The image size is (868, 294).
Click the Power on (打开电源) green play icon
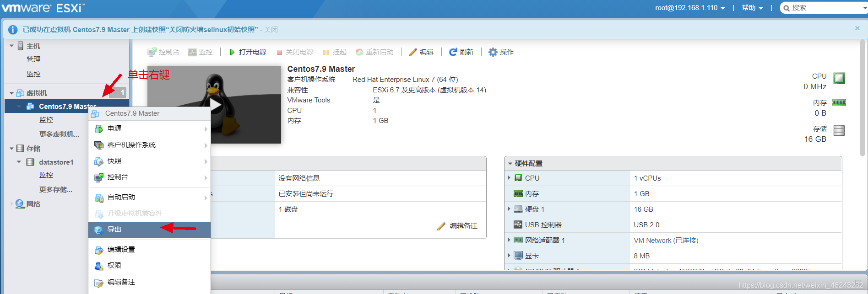point(232,52)
